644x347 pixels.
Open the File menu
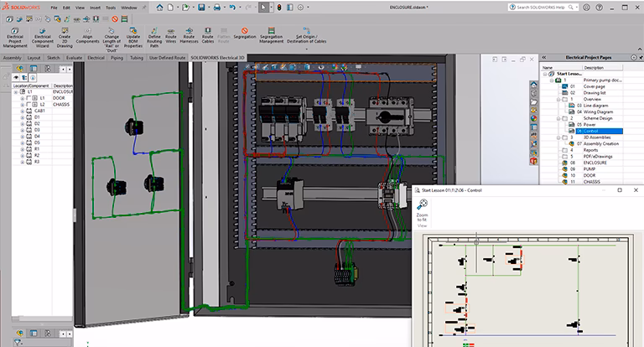point(55,8)
